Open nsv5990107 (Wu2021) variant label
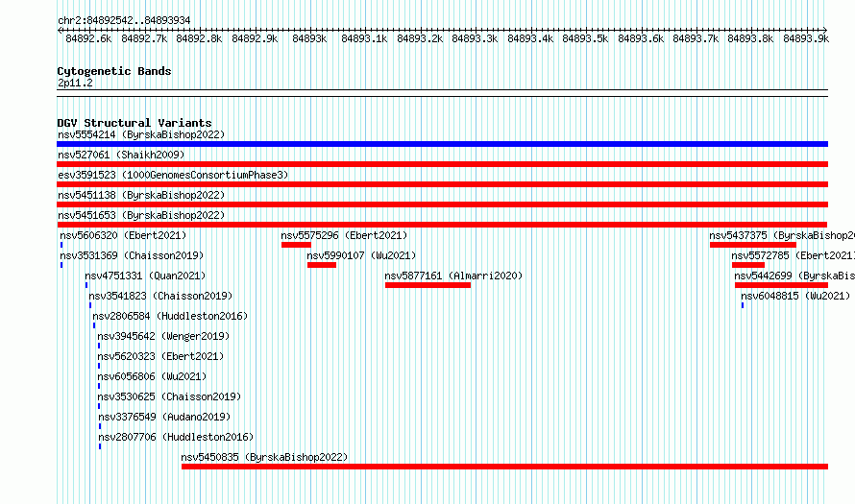The height and width of the screenshot is (504, 855). (x=361, y=255)
